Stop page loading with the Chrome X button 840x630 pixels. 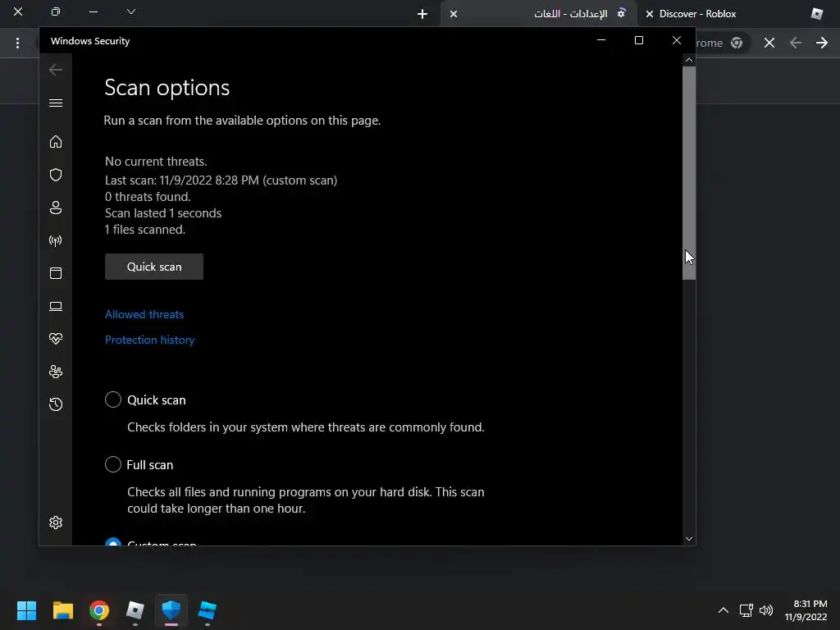pyautogui.click(x=769, y=43)
